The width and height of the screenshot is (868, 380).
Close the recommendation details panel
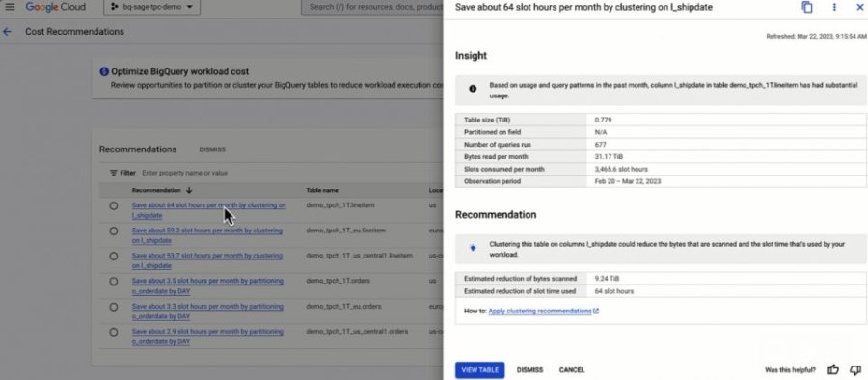859,7
